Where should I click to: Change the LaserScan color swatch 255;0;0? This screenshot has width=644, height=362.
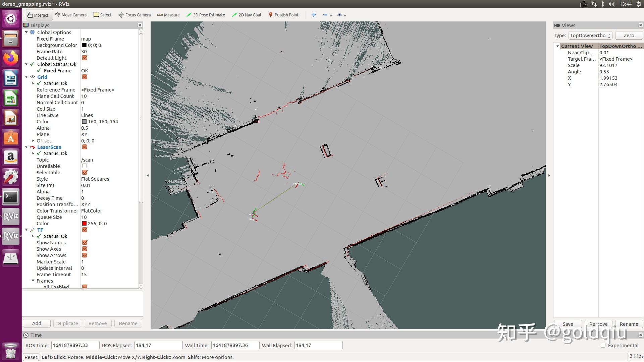click(85, 223)
